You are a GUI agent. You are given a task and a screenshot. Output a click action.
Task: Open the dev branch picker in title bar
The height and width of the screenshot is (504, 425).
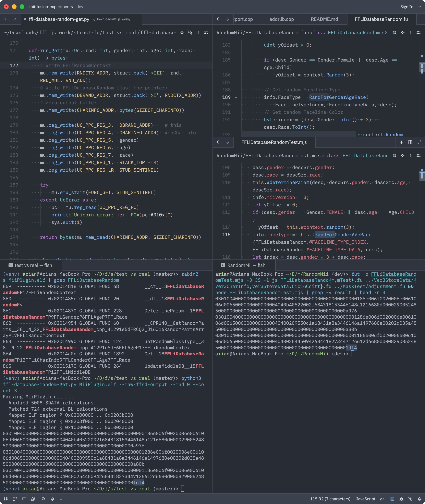point(80,7)
